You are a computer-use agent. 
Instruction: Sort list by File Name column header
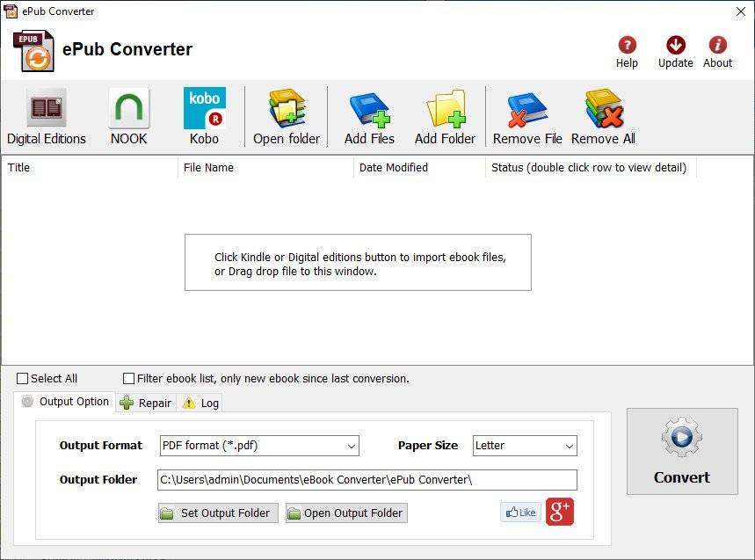(265, 168)
